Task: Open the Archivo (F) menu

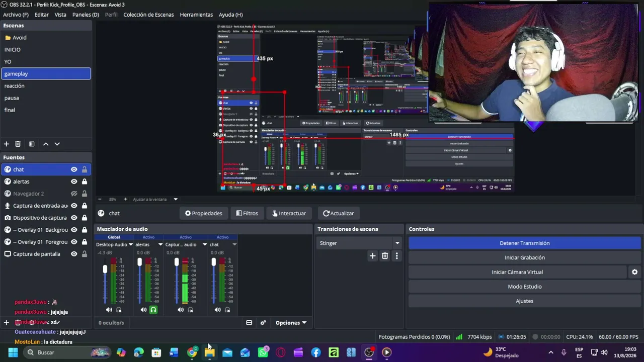Action: click(16, 15)
